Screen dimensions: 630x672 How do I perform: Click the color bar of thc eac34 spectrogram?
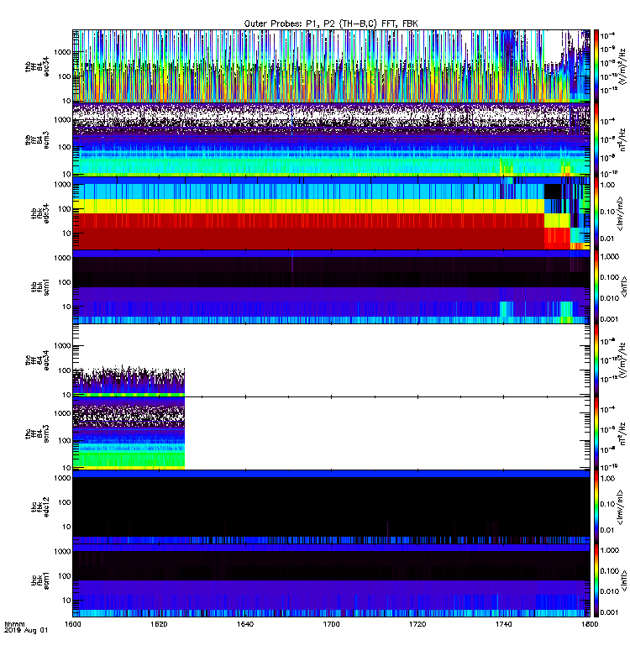(x=596, y=360)
